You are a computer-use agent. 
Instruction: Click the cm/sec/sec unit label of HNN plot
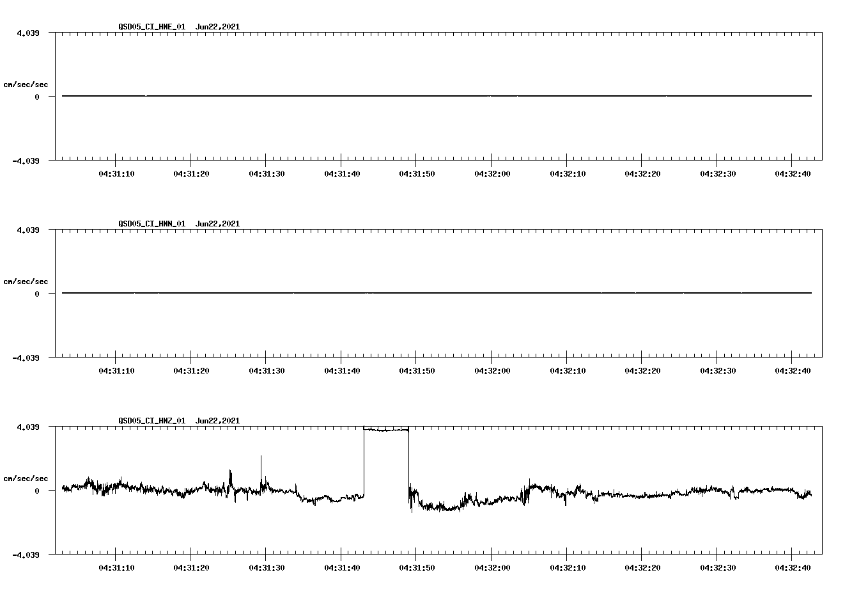click(26, 281)
